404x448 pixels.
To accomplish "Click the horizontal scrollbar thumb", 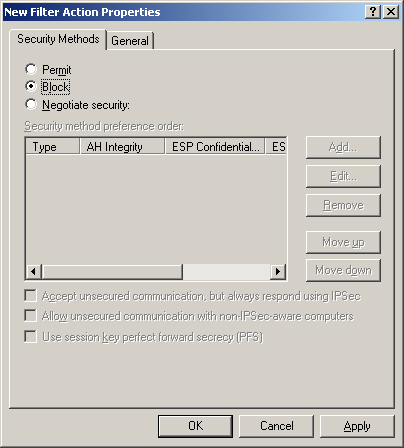I will pos(112,272).
